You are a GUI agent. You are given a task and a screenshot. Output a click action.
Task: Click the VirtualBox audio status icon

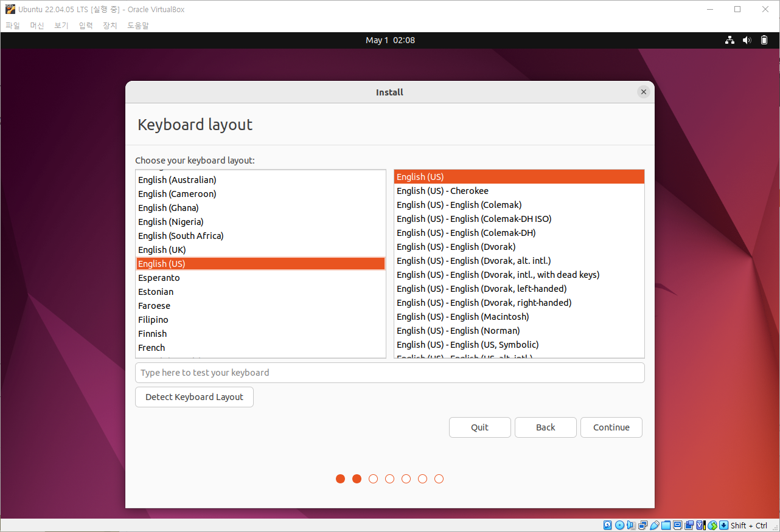click(x=631, y=525)
